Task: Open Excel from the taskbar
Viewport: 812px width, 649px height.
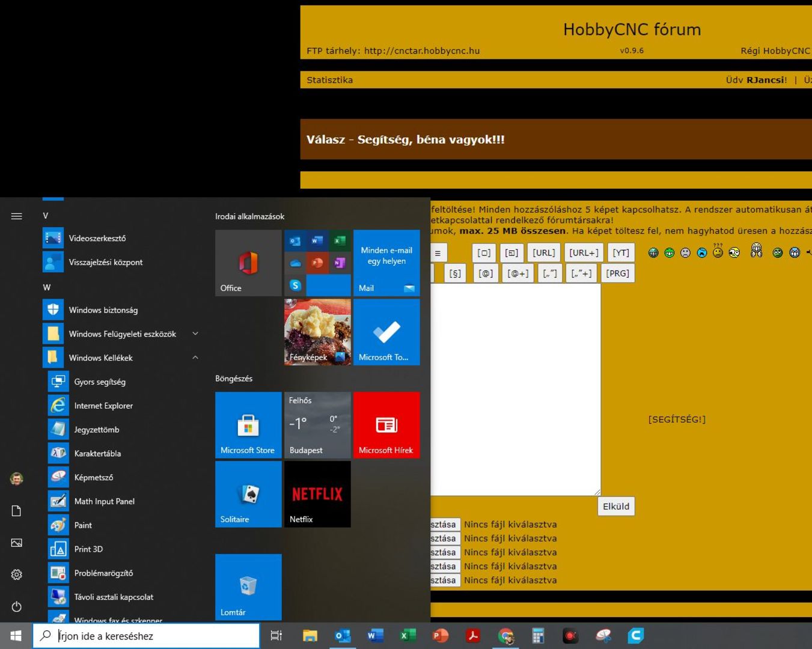Action: tap(408, 635)
